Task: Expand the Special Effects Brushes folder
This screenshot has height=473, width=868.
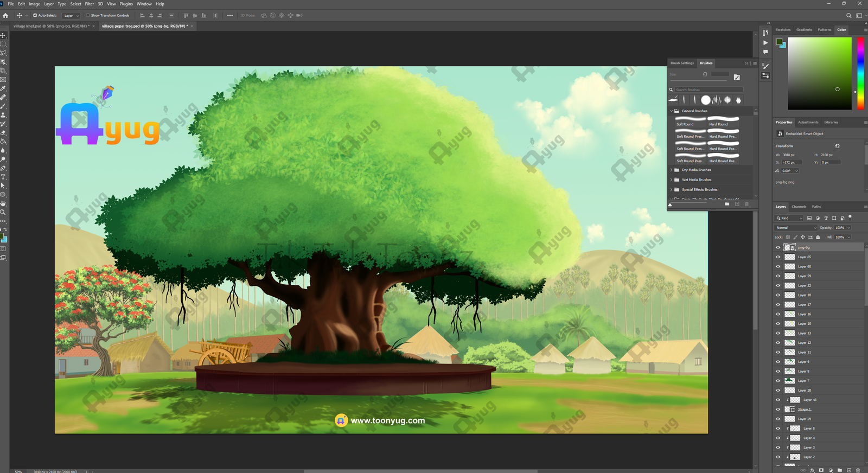Action: [x=671, y=189]
